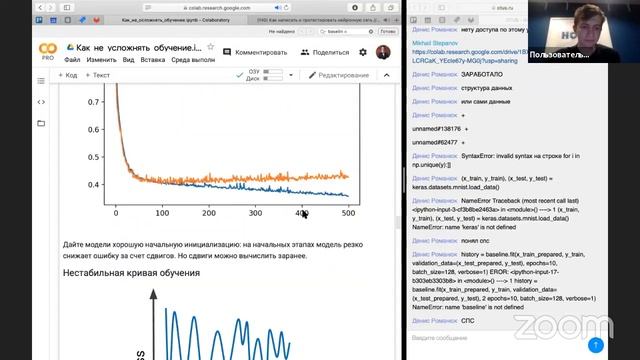Image resolution: width=640 pixels, height=360 pixels.
Task: Click previous match arrow in the find bar
Action: (x=302, y=31)
